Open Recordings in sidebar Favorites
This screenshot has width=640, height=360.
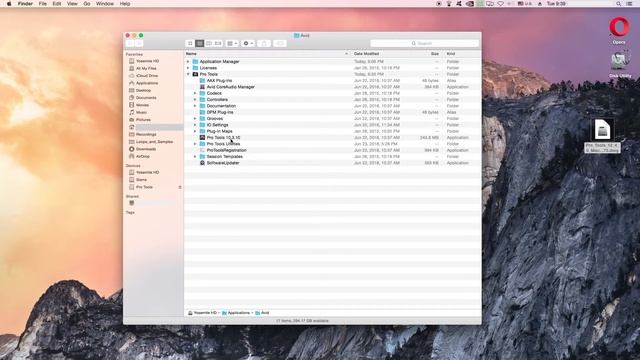146,134
